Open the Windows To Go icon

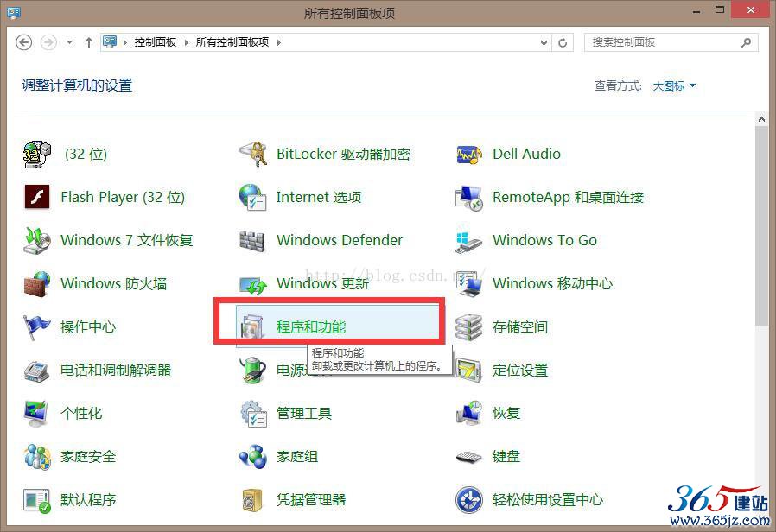468,241
